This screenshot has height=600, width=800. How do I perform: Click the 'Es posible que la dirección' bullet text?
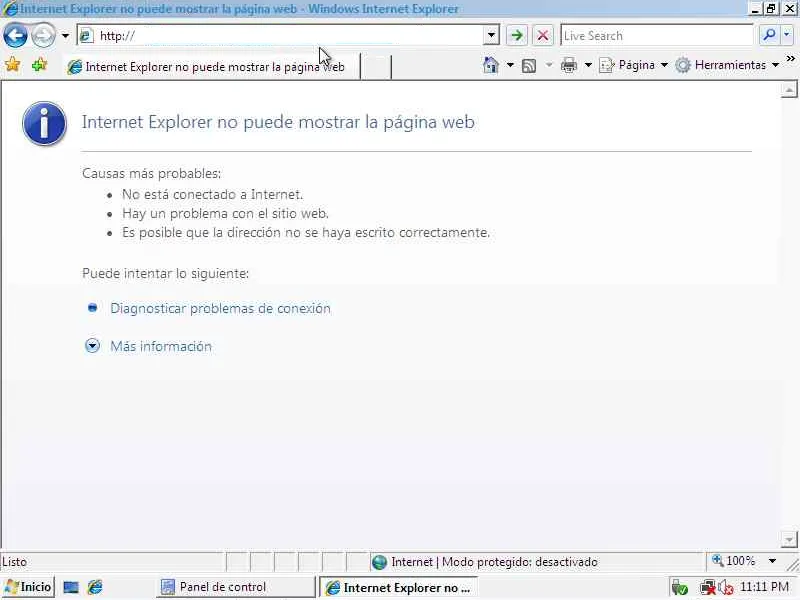click(306, 233)
